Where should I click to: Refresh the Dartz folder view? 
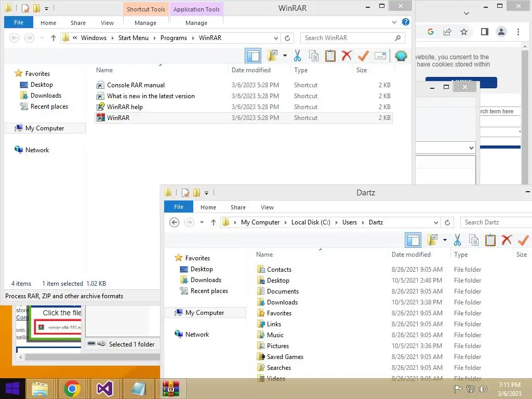(x=447, y=222)
